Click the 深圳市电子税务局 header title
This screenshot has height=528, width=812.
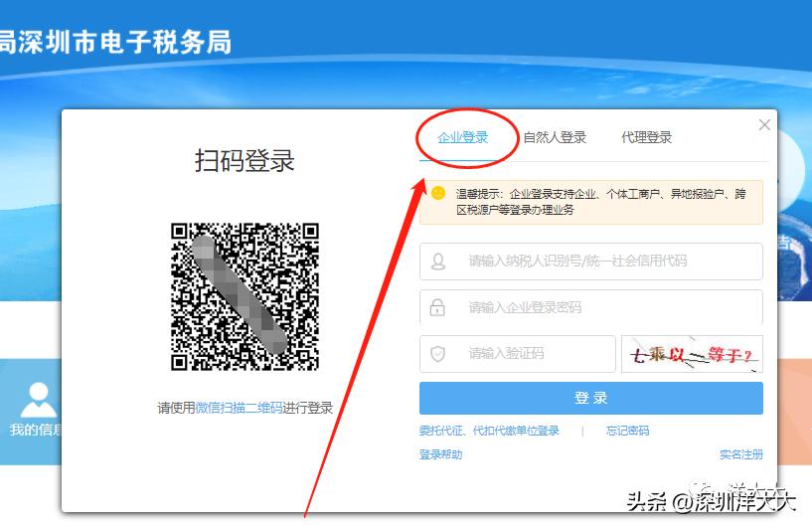coord(124,43)
